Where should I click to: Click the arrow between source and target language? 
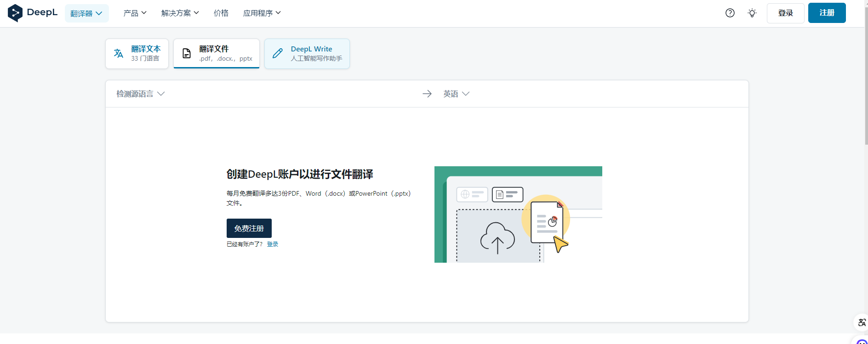click(427, 94)
